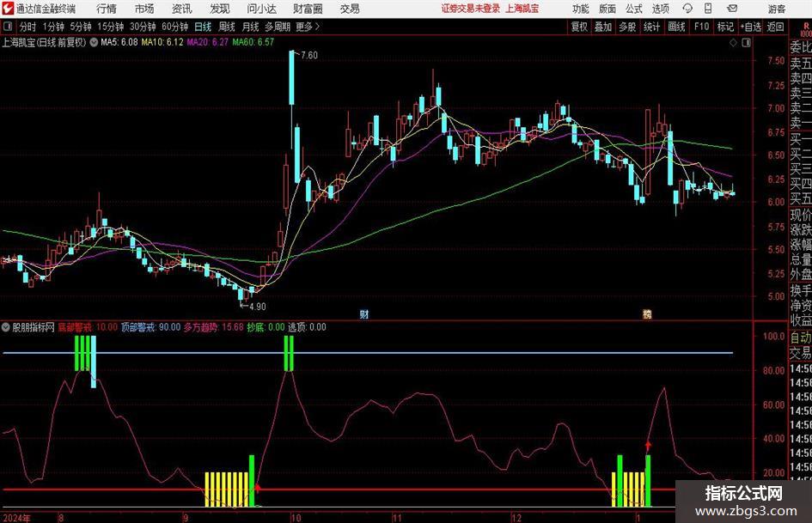Image resolution: width=812 pixels, height=523 pixels.
Task: Toggle the side panel icon near price axis
Action: click(746, 42)
